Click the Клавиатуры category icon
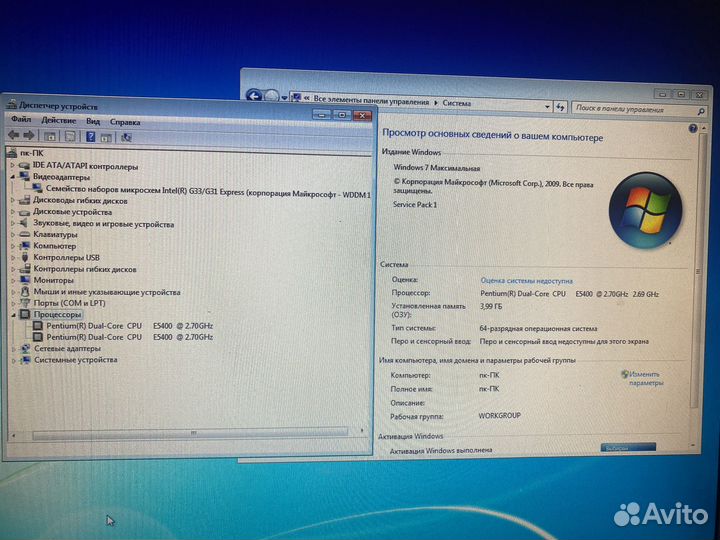The image size is (720, 540). [25, 235]
